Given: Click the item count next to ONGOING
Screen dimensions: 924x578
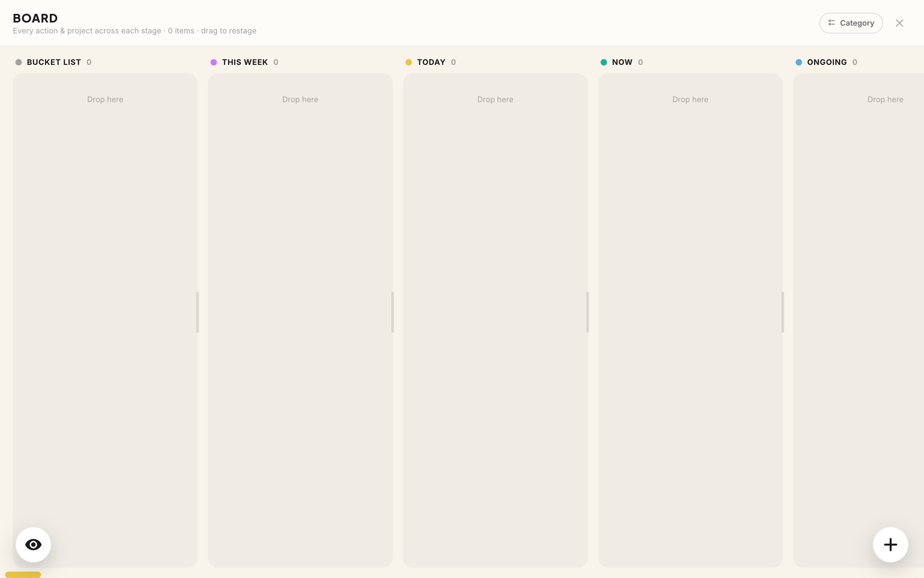Looking at the screenshot, I should pyautogui.click(x=855, y=62).
